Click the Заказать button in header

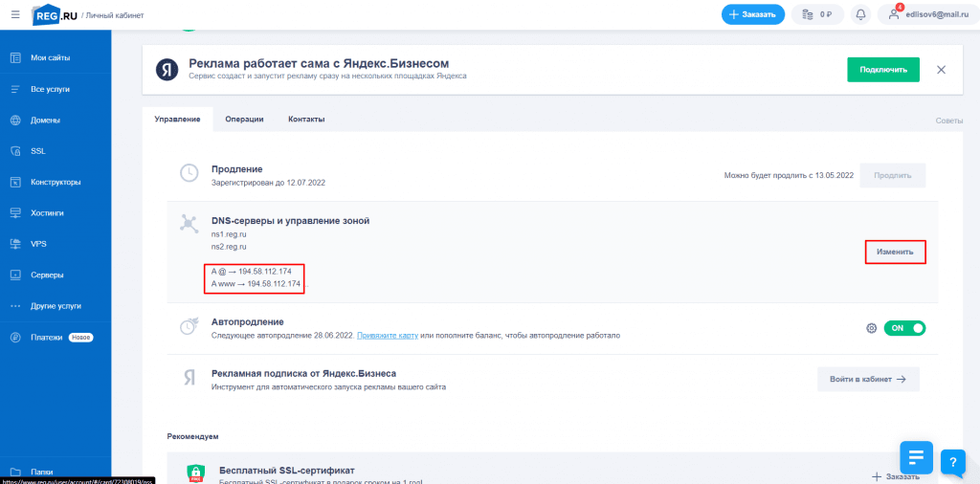coord(753,14)
